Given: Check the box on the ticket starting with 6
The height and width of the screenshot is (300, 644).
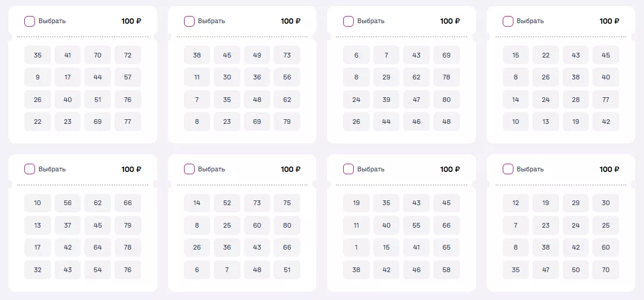Looking at the screenshot, I should tap(348, 21).
